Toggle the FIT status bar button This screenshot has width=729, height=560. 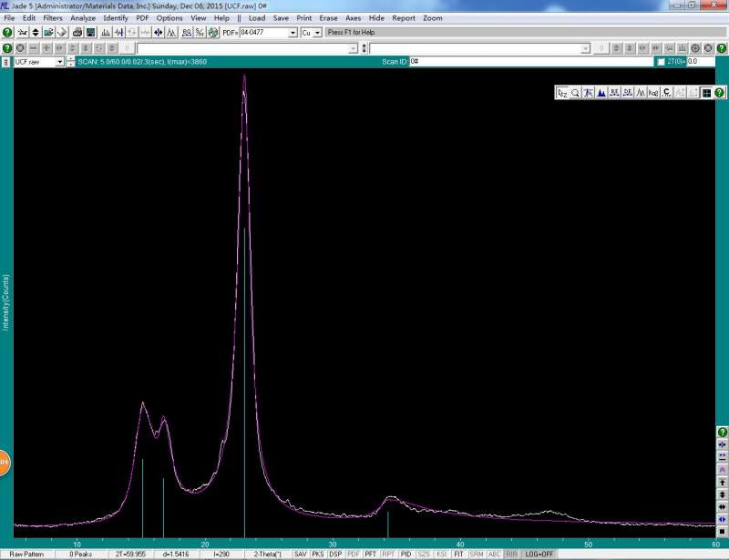pos(459,554)
